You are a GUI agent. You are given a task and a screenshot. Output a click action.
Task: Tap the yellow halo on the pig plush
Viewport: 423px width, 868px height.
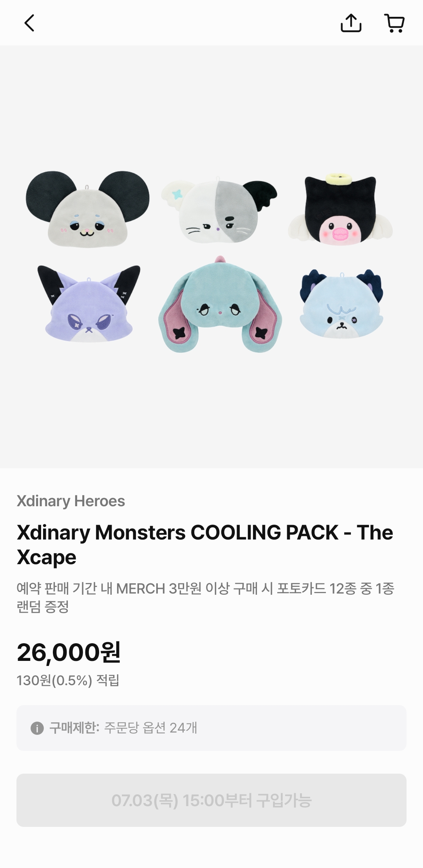[x=338, y=179]
